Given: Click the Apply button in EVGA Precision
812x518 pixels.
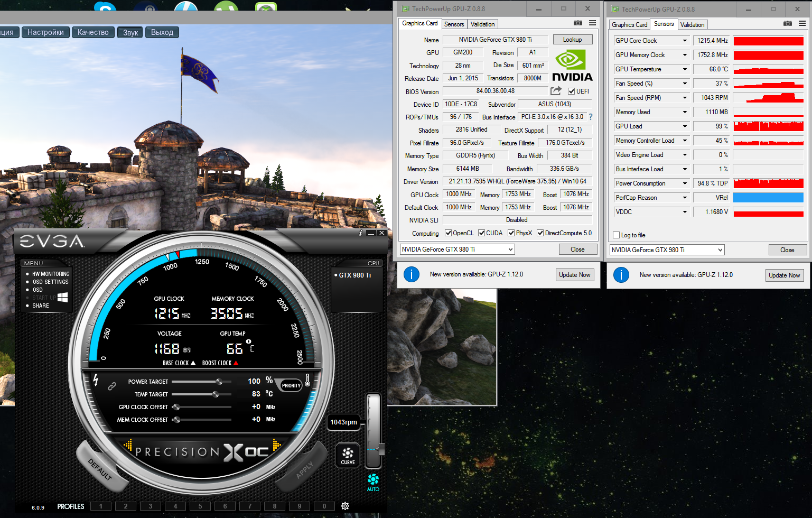Looking at the screenshot, I should [305, 469].
